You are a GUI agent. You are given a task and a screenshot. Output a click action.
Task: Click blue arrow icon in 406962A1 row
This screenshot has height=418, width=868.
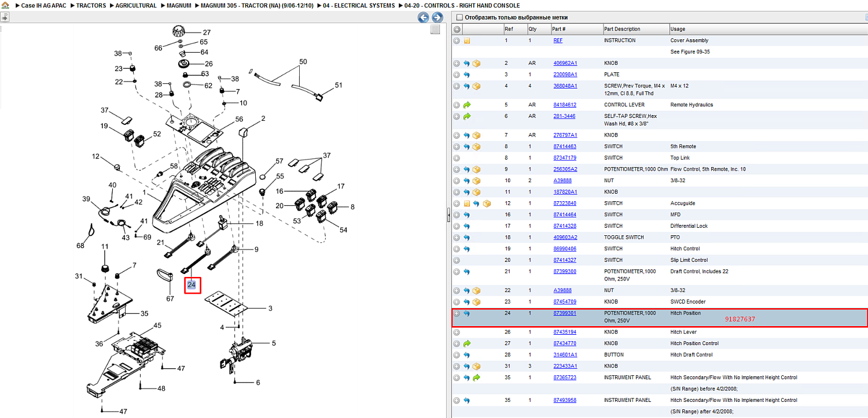click(466, 64)
